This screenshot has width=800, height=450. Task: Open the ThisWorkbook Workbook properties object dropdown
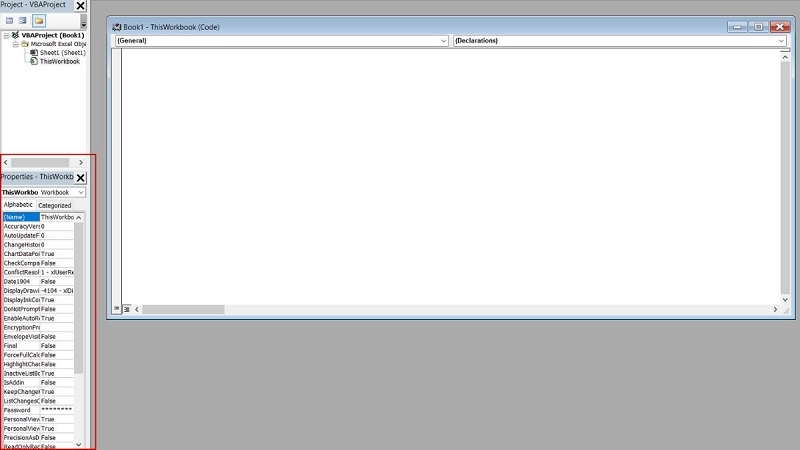(43, 192)
